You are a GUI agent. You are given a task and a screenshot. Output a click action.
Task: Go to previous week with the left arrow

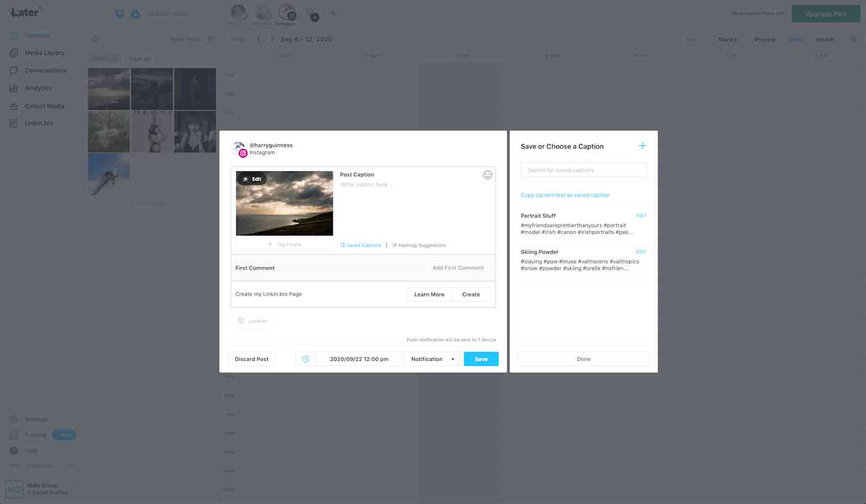(259, 39)
